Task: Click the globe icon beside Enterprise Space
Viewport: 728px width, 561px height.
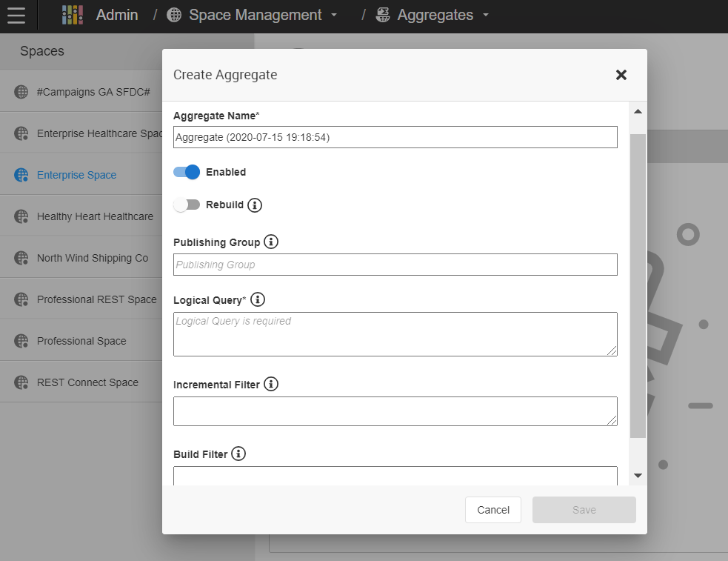Action: 21,174
